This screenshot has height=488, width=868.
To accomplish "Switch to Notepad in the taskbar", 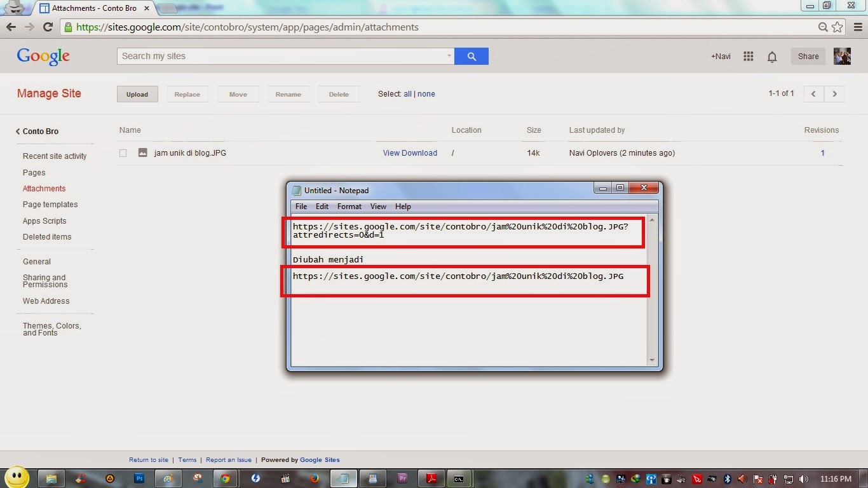I will click(344, 478).
